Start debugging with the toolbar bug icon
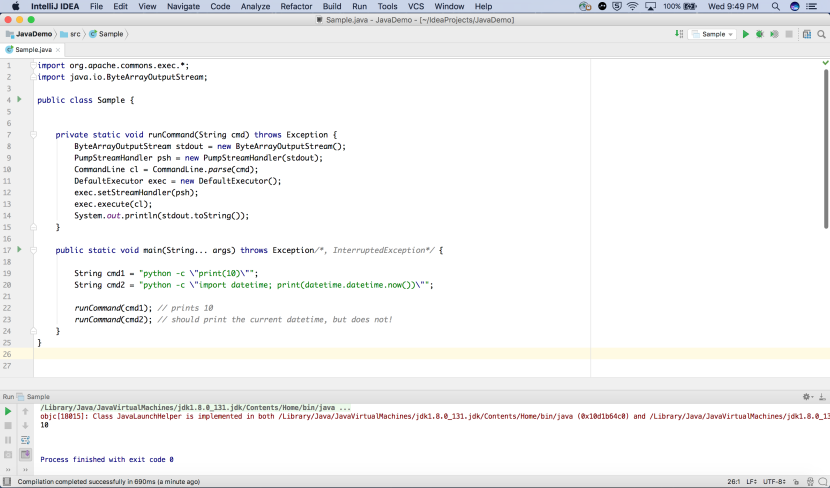The width and height of the screenshot is (830, 488). pyautogui.click(x=760, y=34)
